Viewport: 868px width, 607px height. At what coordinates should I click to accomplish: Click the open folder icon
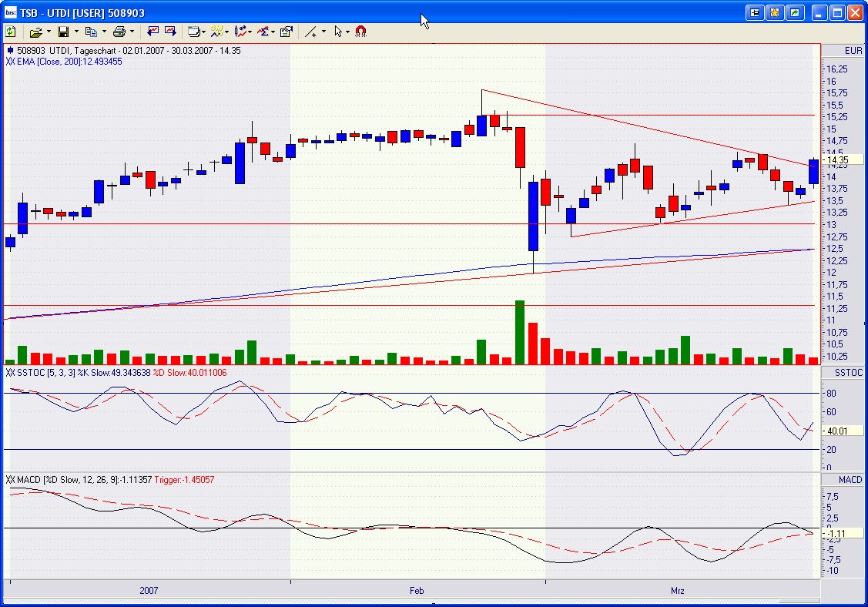(x=35, y=32)
